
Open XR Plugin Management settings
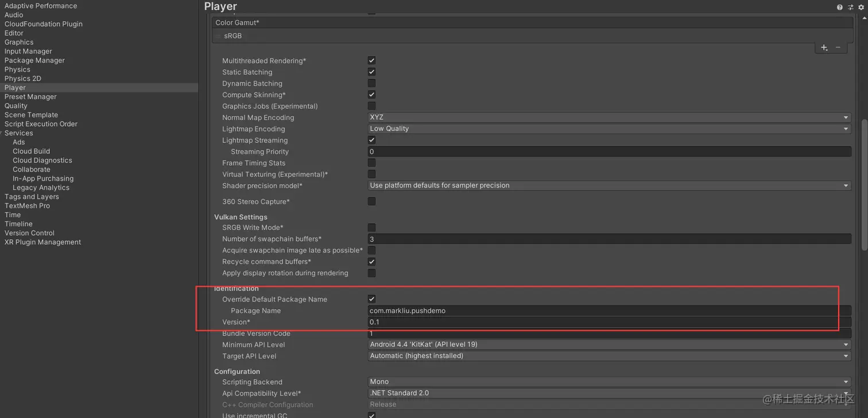coord(42,242)
